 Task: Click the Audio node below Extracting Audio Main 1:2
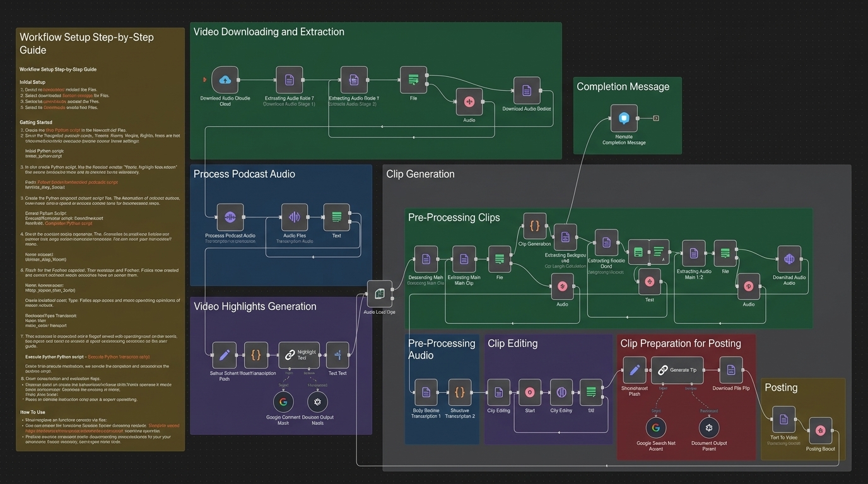click(749, 286)
